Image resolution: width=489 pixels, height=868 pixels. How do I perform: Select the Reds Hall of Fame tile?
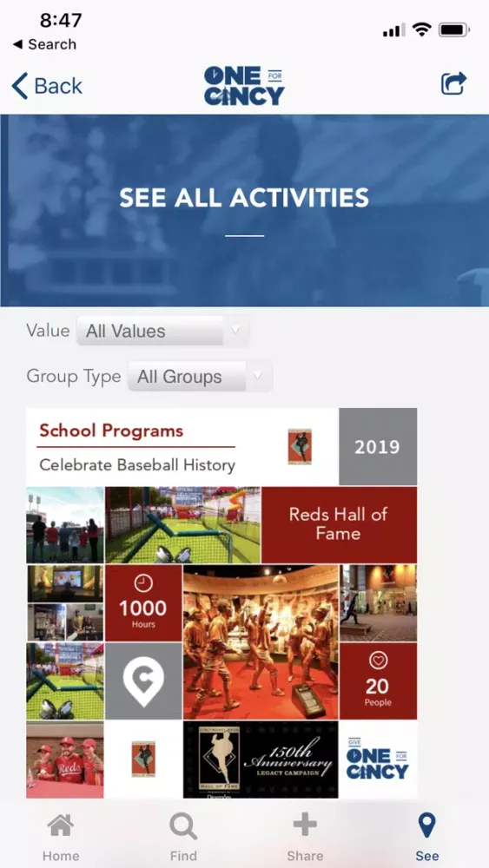click(339, 525)
